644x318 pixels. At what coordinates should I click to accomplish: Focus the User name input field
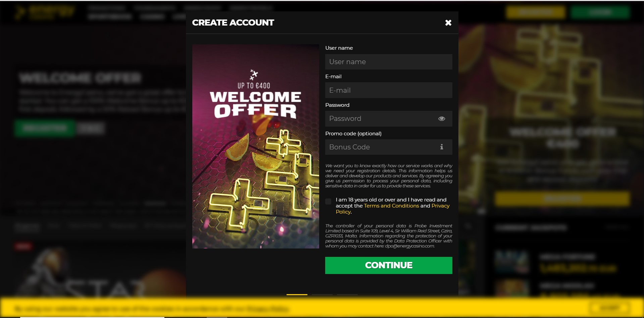click(x=389, y=62)
